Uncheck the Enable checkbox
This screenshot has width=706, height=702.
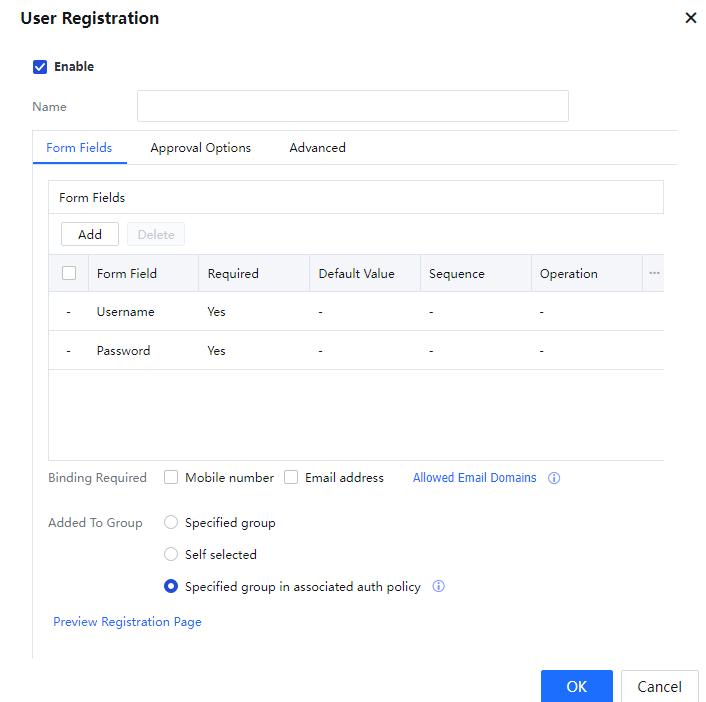click(x=40, y=67)
